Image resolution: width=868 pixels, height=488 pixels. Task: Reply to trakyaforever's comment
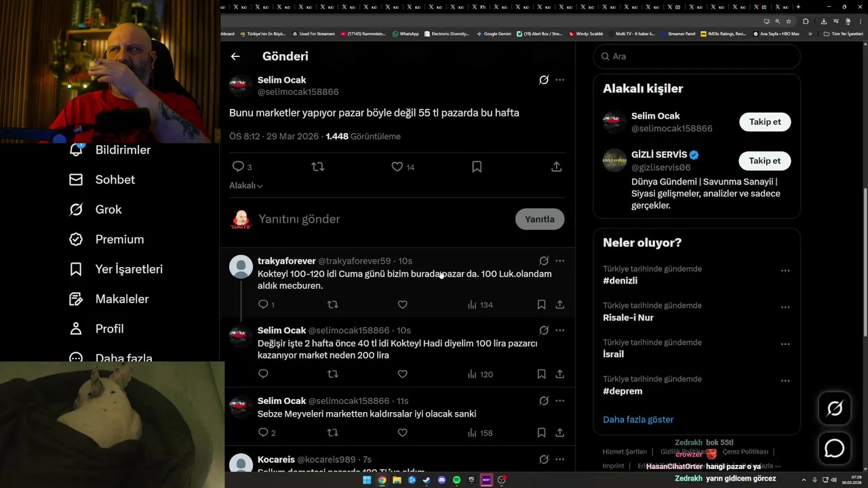263,305
